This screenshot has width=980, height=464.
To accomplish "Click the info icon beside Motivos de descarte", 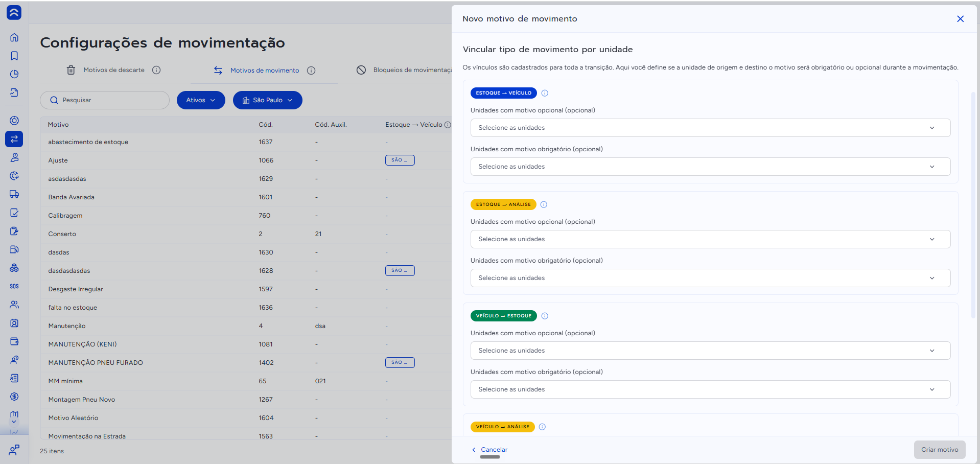I will point(156,70).
